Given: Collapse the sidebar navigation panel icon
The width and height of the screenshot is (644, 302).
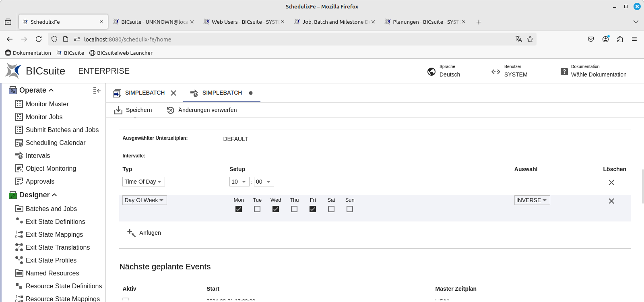Looking at the screenshot, I should [x=97, y=91].
